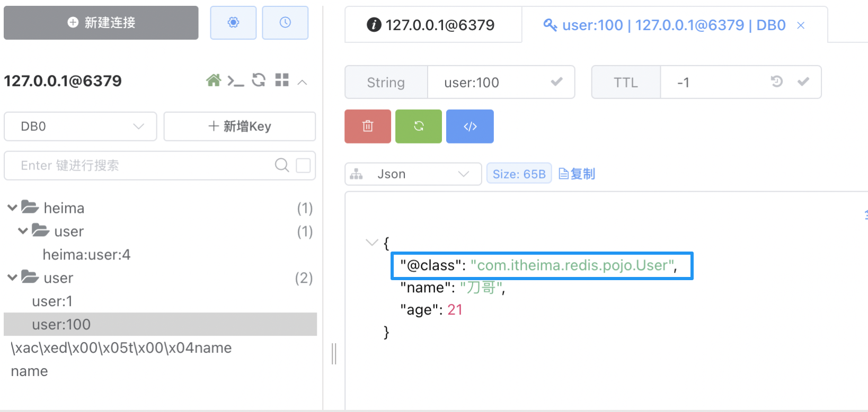
Task: Click the Size: 65B tag
Action: pyautogui.click(x=519, y=174)
